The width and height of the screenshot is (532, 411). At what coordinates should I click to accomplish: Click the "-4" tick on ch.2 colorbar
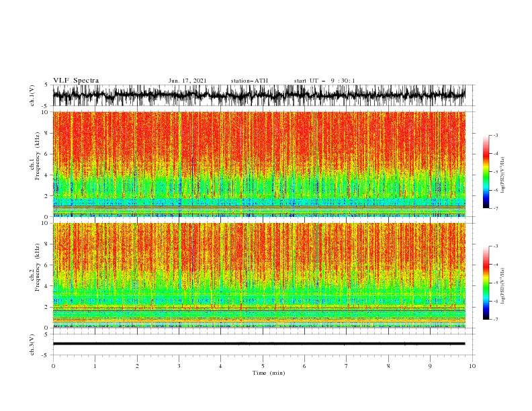[495, 265]
